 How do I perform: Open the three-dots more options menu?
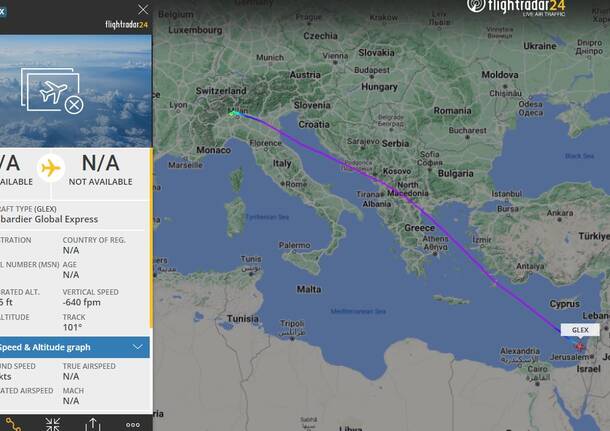click(133, 423)
